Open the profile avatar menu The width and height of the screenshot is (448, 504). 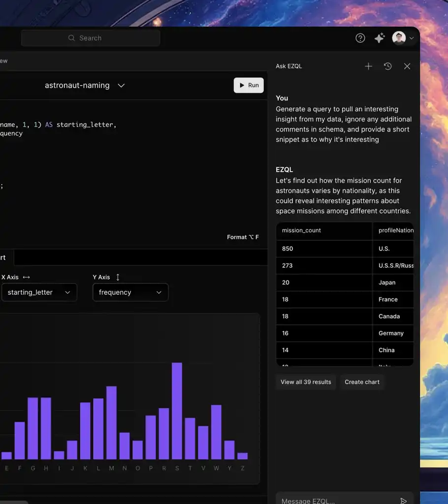[399, 38]
